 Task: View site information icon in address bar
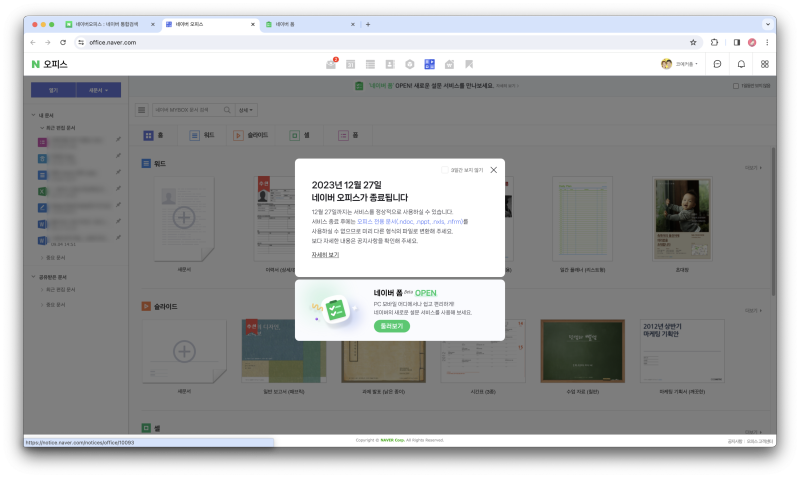coord(81,42)
